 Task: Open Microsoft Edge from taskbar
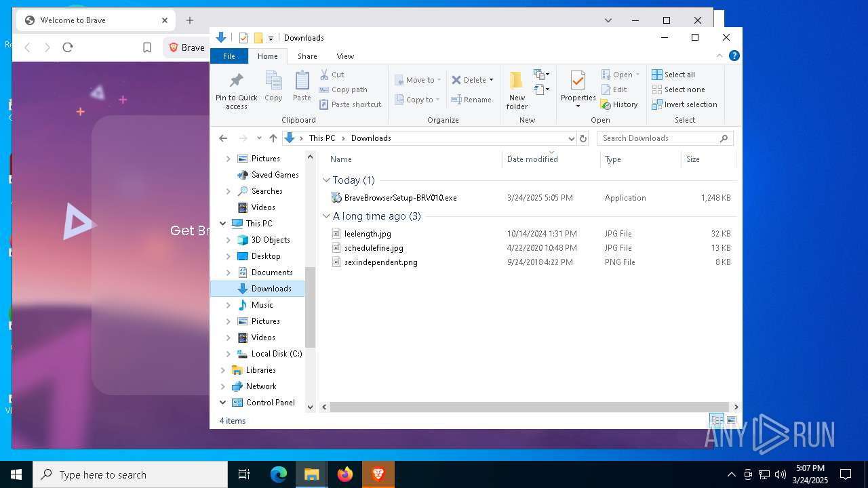(x=279, y=474)
